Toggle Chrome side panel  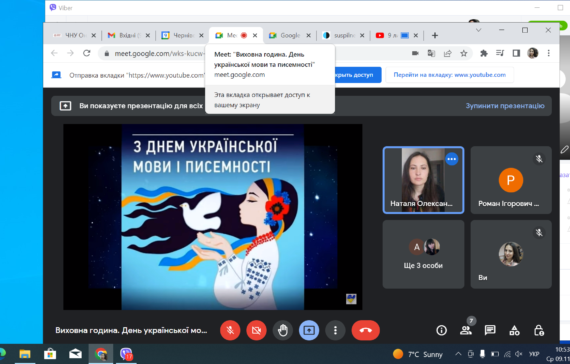pos(516,53)
